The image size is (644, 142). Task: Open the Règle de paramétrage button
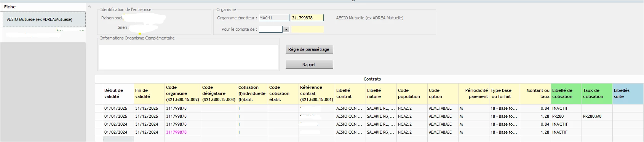309,49
